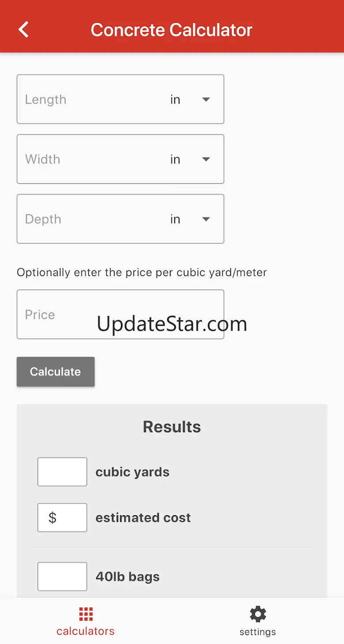Click into the Width input field
Image resolution: width=344 pixels, height=644 pixels.
(88, 159)
